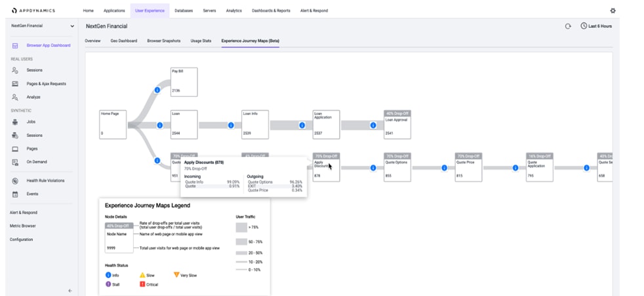The height and width of the screenshot is (296, 644).
Task: Click the Quote Price 0.34% outgoing row
Action: 275,190
